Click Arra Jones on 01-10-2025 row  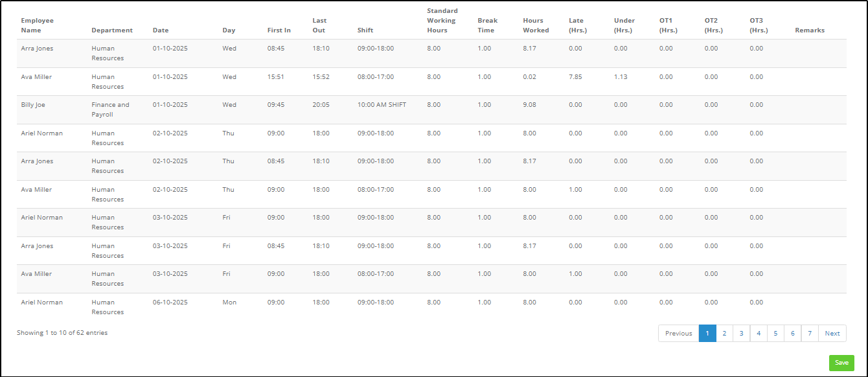[x=37, y=49]
